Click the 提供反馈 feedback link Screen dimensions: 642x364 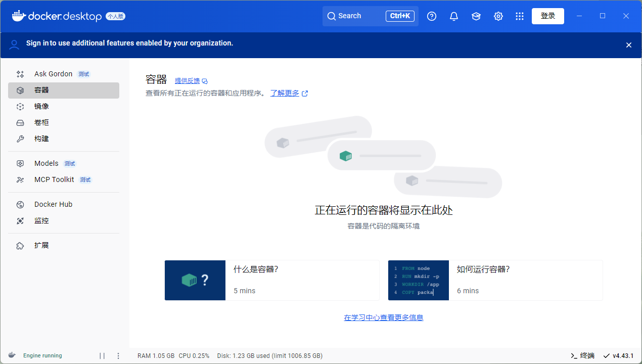coord(187,81)
